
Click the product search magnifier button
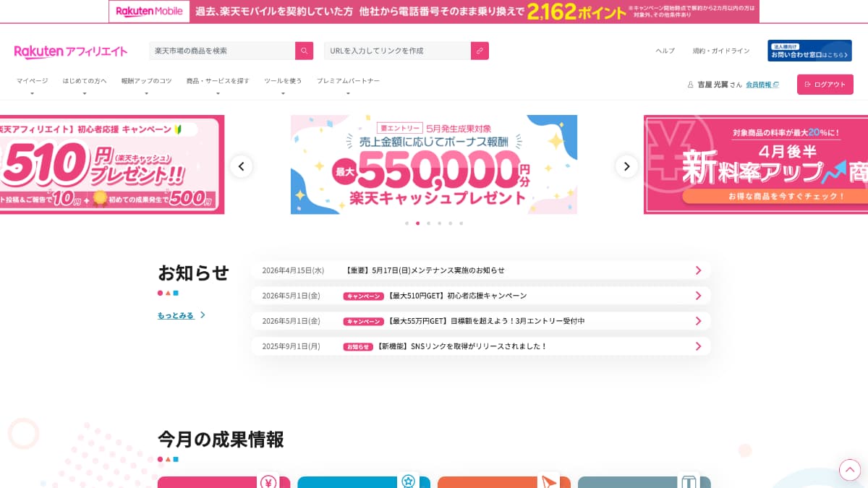(x=305, y=51)
